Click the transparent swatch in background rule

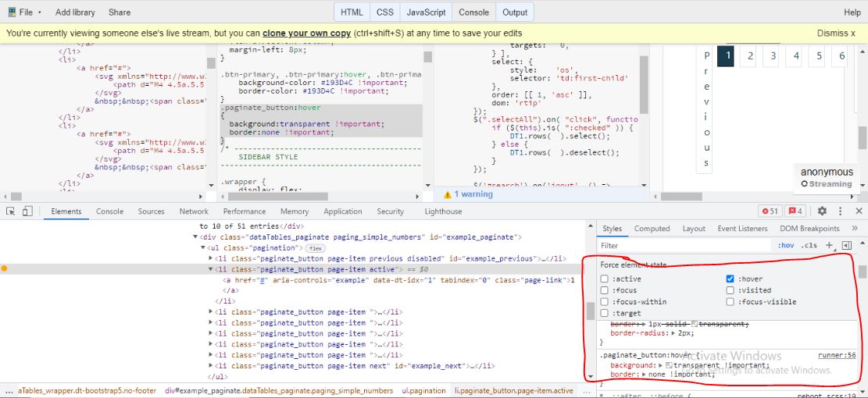point(669,365)
